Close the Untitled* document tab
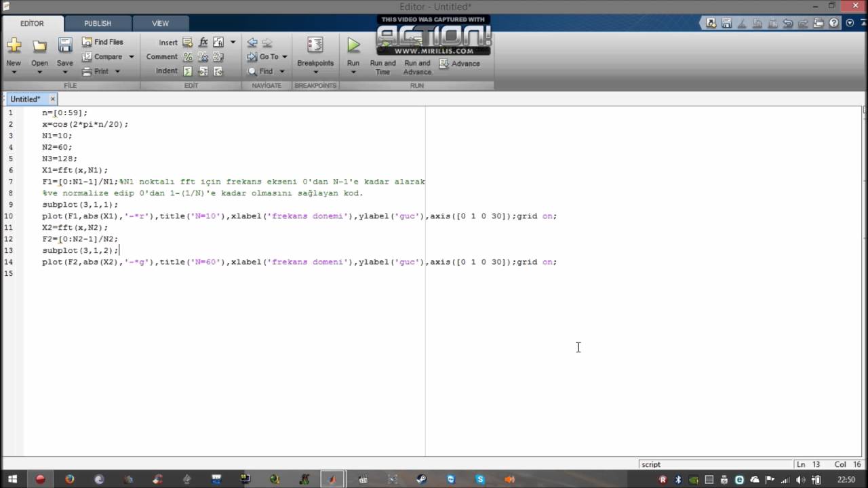This screenshot has width=868, height=488. (53, 99)
